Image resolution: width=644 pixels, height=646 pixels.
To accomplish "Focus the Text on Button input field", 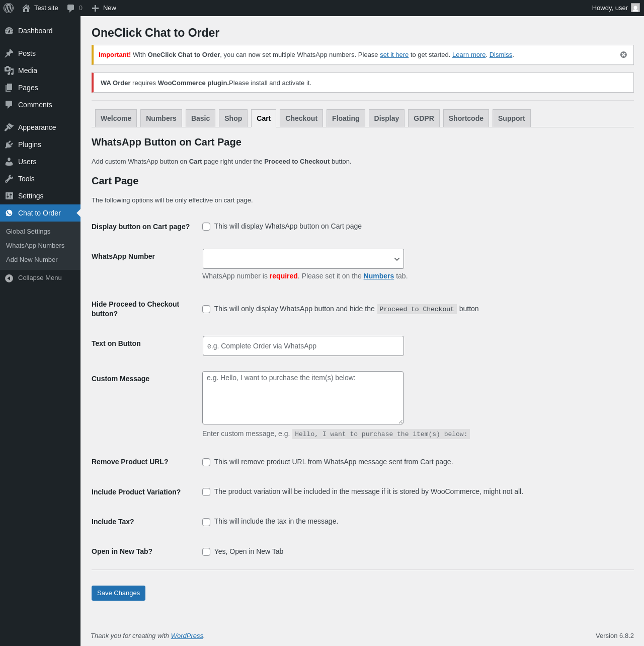I will (x=303, y=346).
